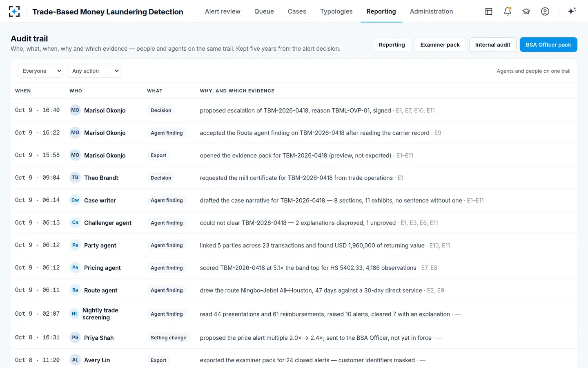Open the layout panel icon in header
Image resolution: width=588 pixels, height=368 pixels.
(x=489, y=11)
